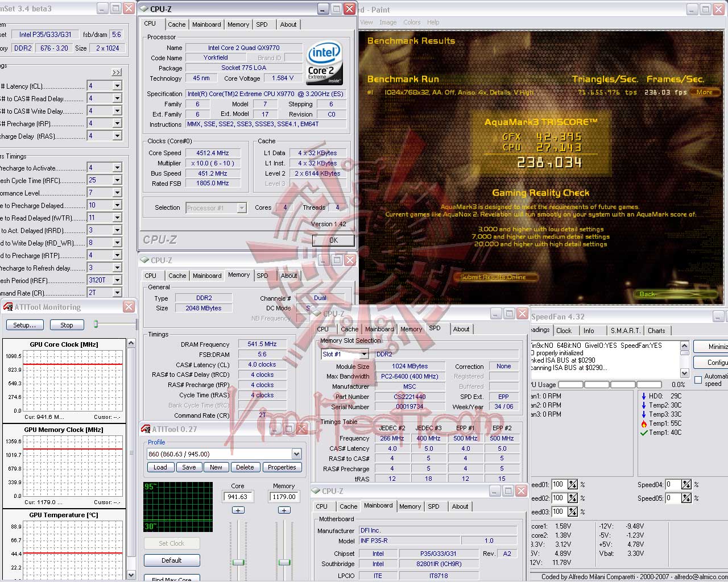Screen dimensions: 728x582
Task: Click the ATITool Memory clock slider handle
Action: point(284,562)
